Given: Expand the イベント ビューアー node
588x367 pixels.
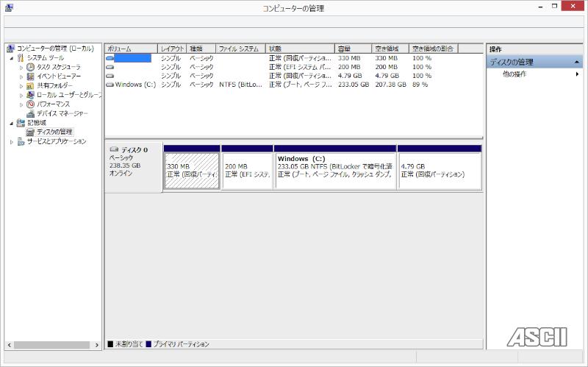Looking at the screenshot, I should point(21,76).
